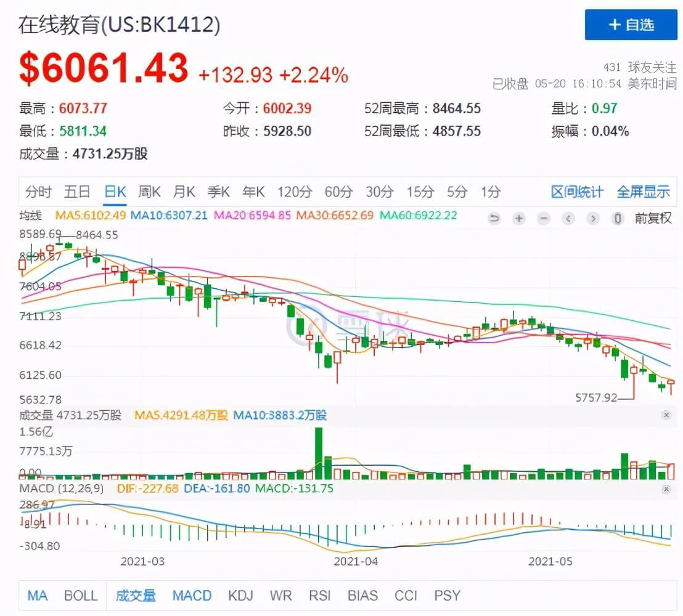
Task: Toggle the MA overlay indicator
Action: click(37, 595)
